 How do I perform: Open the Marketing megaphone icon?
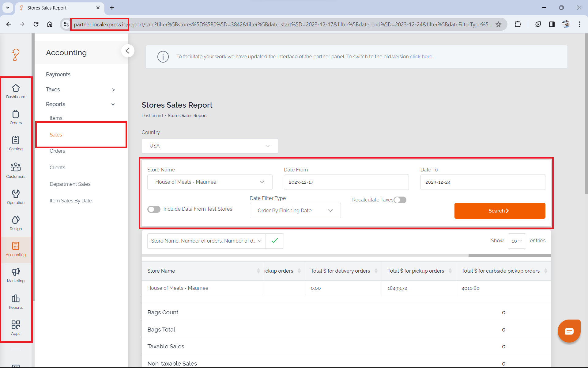click(x=16, y=275)
